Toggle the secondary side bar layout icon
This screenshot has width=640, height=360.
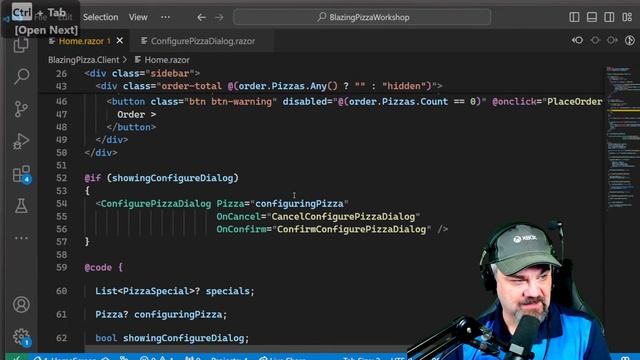tap(609, 17)
